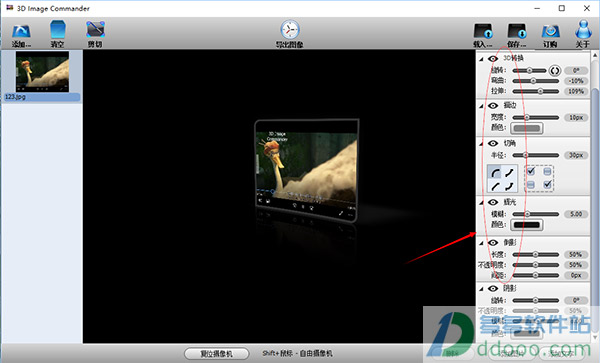Select the 123.jpg thumbnail

[42, 76]
